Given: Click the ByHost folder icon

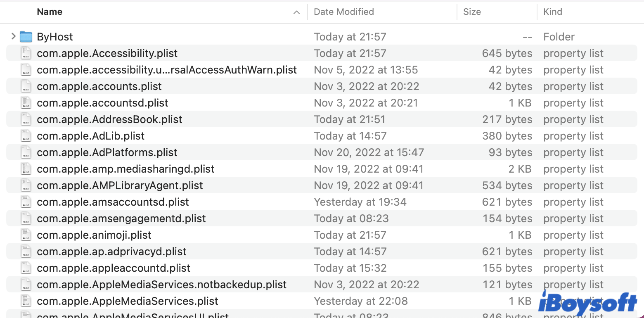Looking at the screenshot, I should pyautogui.click(x=26, y=37).
